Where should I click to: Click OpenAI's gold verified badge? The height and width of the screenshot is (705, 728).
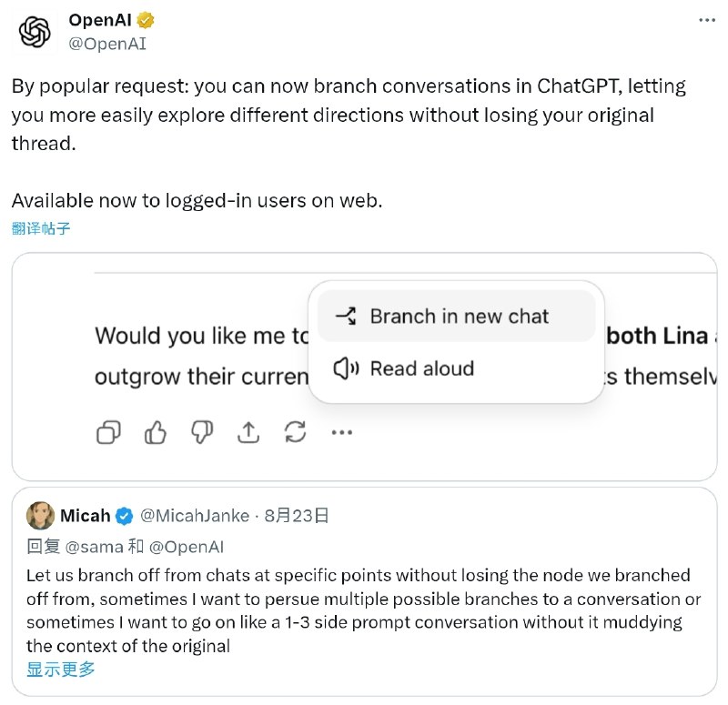tap(143, 18)
